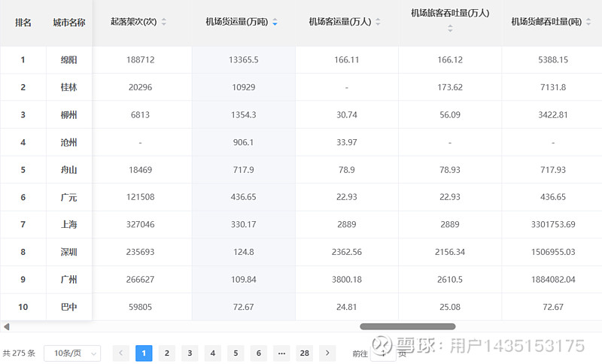
Task: Select city 桂林 in row 2
Action: [69, 87]
